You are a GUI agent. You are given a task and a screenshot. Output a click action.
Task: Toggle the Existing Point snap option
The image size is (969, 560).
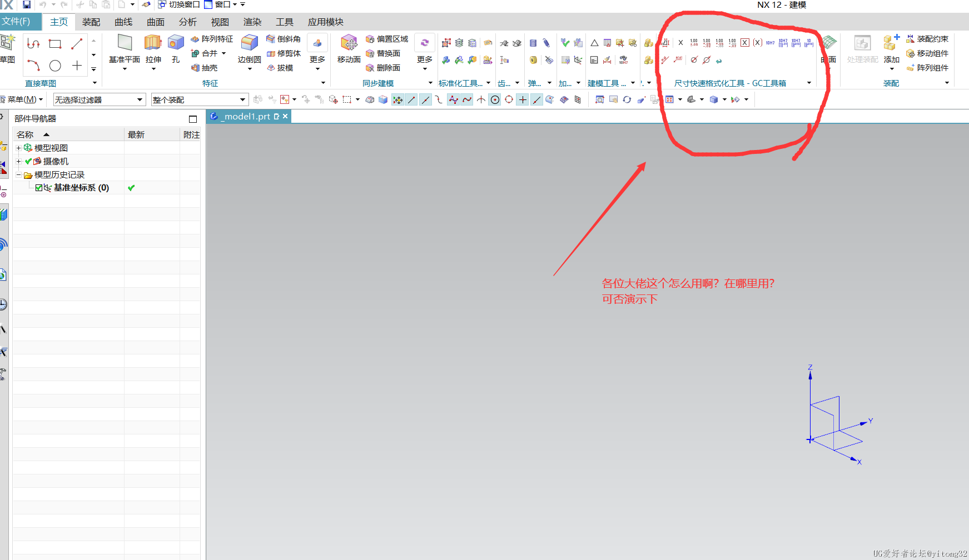tap(523, 99)
